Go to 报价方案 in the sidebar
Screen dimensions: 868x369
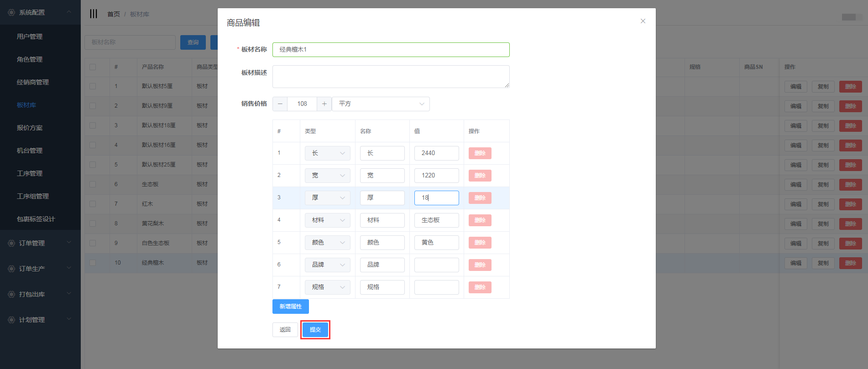click(x=30, y=128)
